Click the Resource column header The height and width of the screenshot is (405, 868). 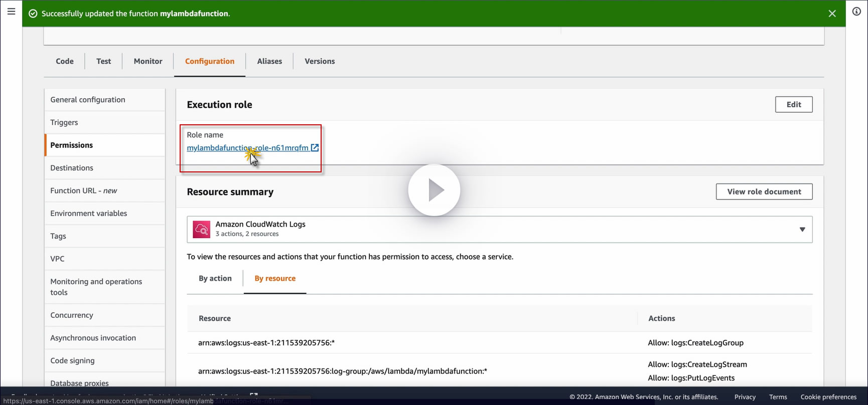pyautogui.click(x=215, y=318)
